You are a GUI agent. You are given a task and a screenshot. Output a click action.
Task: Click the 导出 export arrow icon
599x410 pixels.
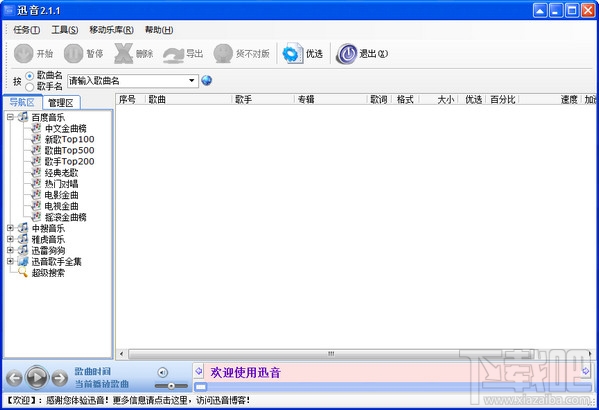point(173,55)
